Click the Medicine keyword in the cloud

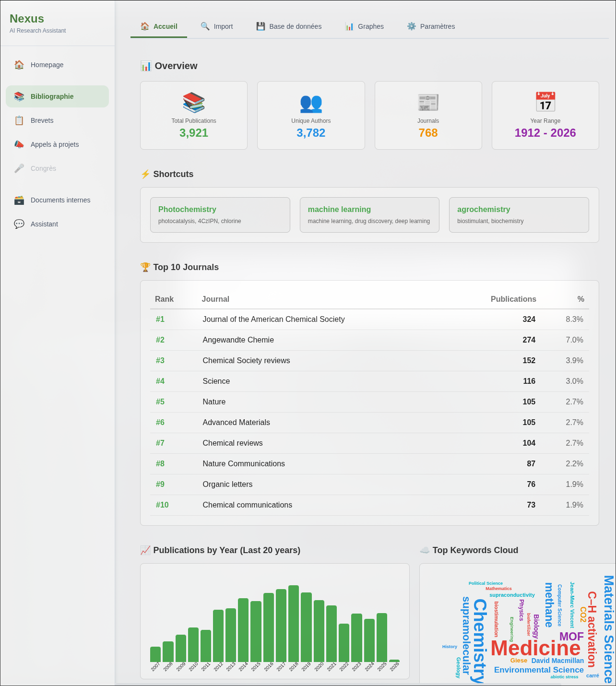point(535,649)
